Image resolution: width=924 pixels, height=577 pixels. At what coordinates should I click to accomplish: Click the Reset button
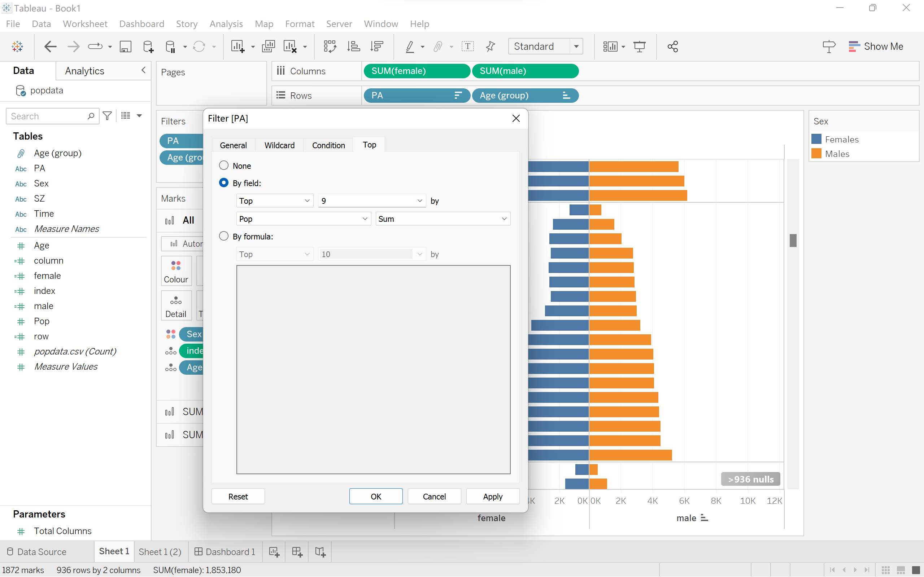pyautogui.click(x=238, y=496)
